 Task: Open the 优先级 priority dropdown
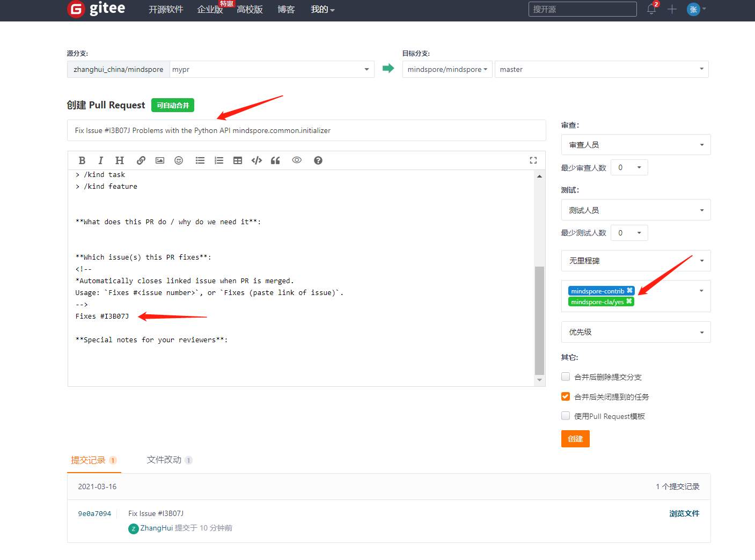[636, 332]
